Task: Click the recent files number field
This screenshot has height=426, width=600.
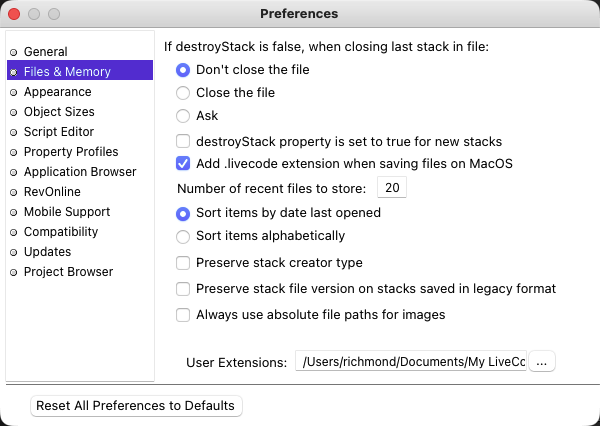Action: click(391, 188)
